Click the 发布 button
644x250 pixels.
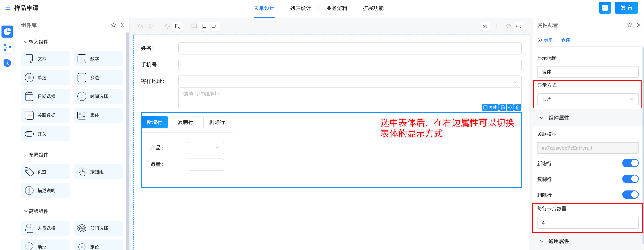[x=626, y=8]
